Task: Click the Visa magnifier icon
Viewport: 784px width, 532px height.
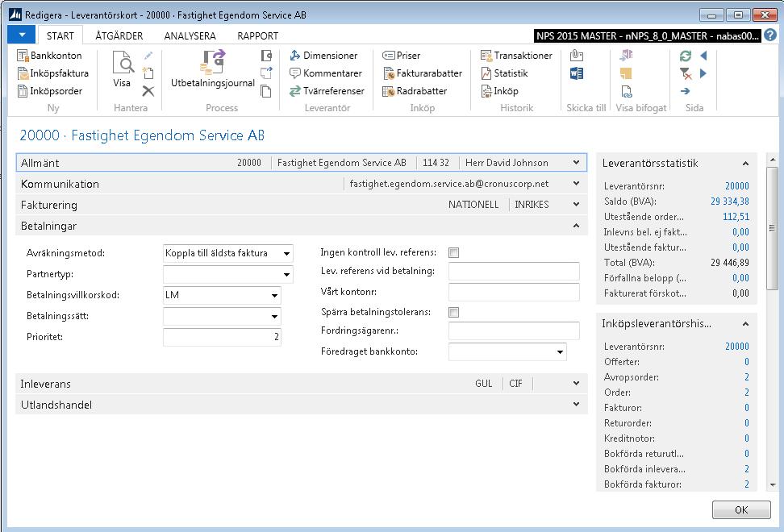Action: 123,63
